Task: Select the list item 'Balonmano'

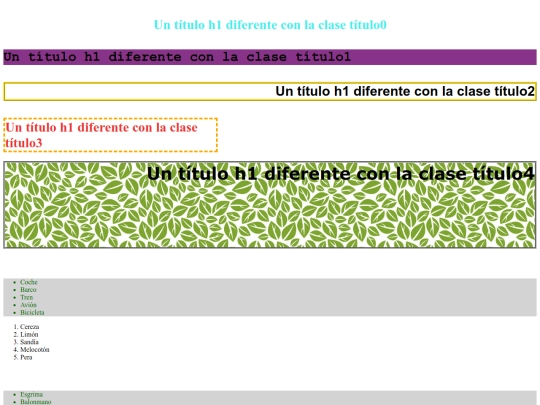Action: pos(35,402)
